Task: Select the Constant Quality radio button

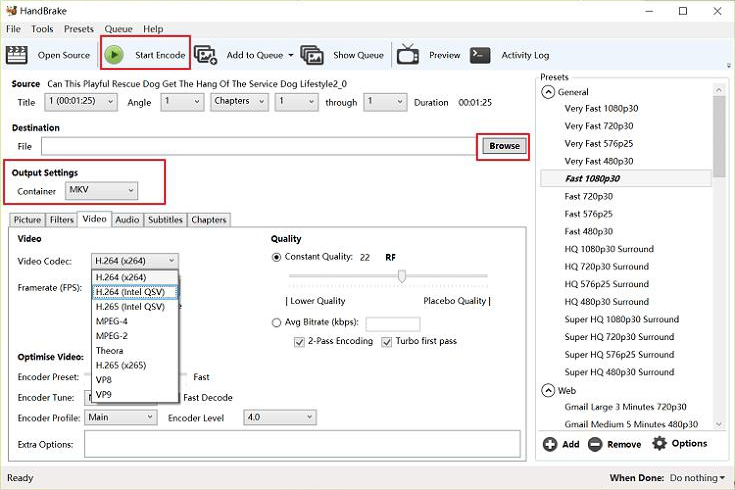Action: coord(277,257)
